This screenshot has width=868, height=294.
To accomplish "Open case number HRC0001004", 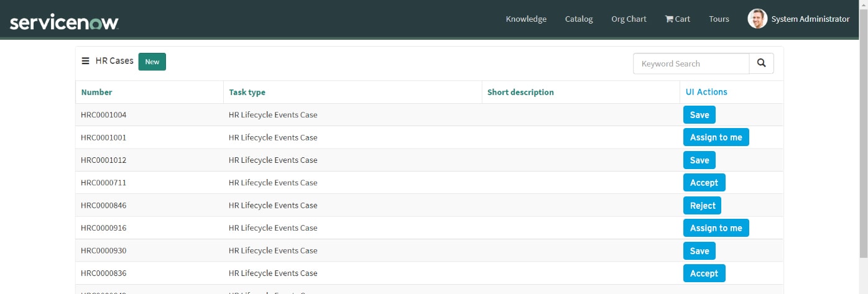I will [x=104, y=115].
